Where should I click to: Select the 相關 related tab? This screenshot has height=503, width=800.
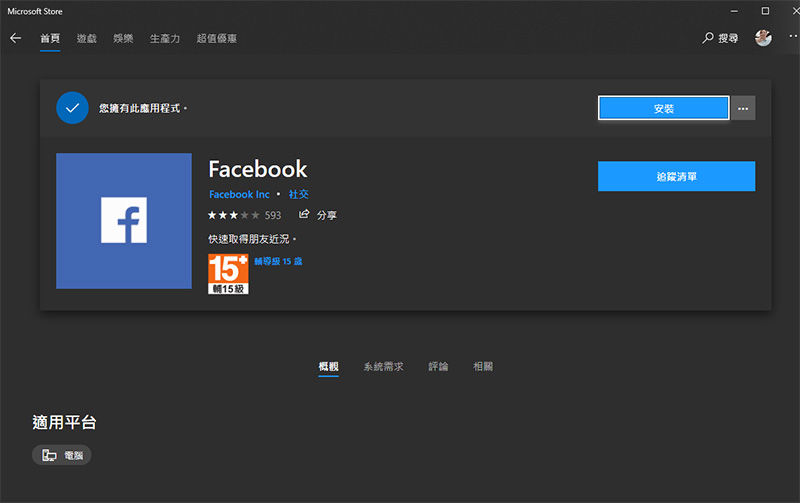[x=483, y=366]
